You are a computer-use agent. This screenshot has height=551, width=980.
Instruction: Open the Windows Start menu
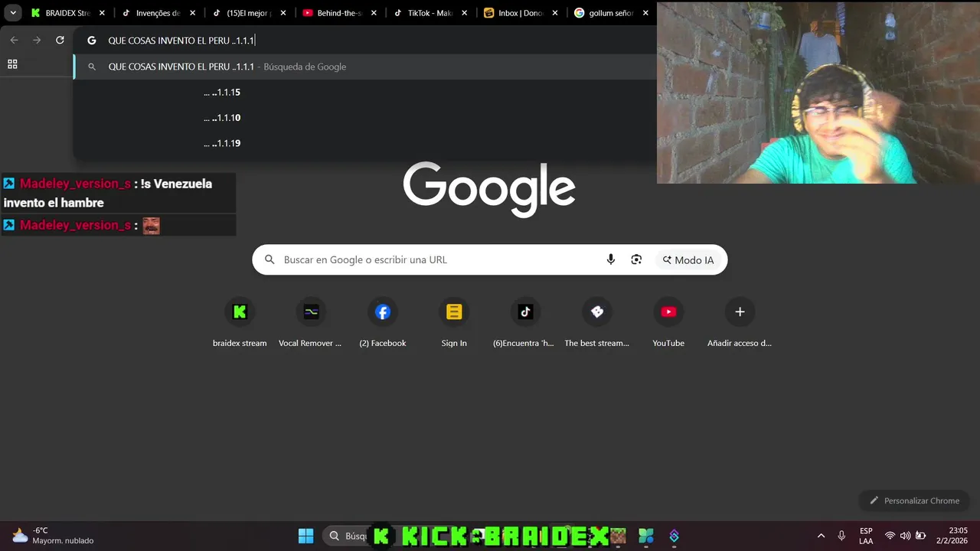(305, 536)
